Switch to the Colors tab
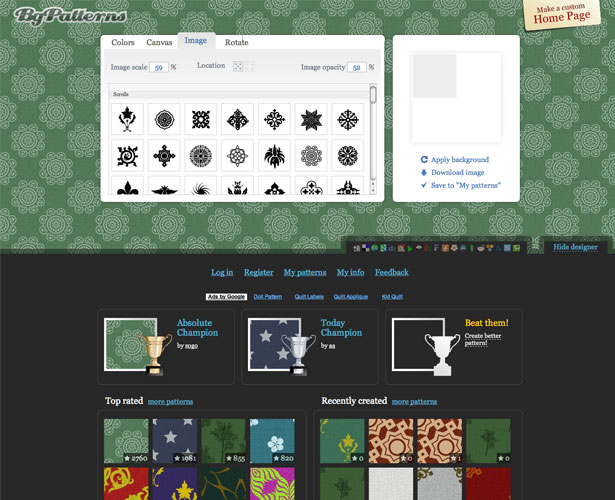The image size is (615, 500). [x=123, y=42]
